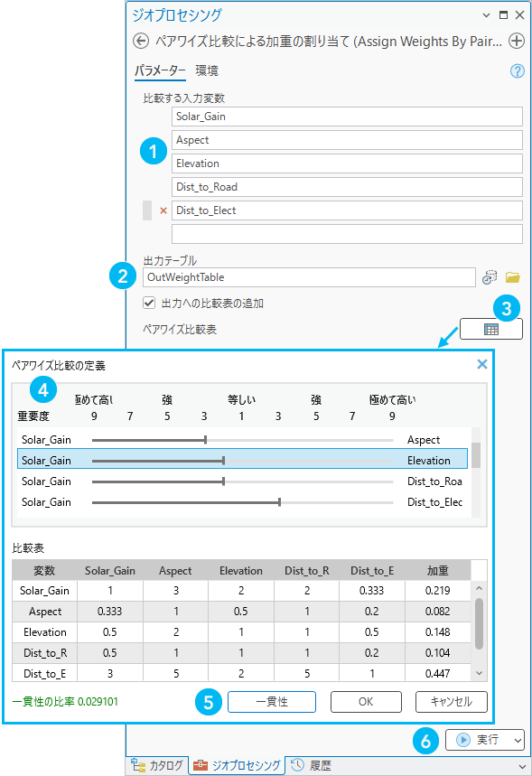
Task: Click the OutWeightTable output field
Action: [309, 277]
